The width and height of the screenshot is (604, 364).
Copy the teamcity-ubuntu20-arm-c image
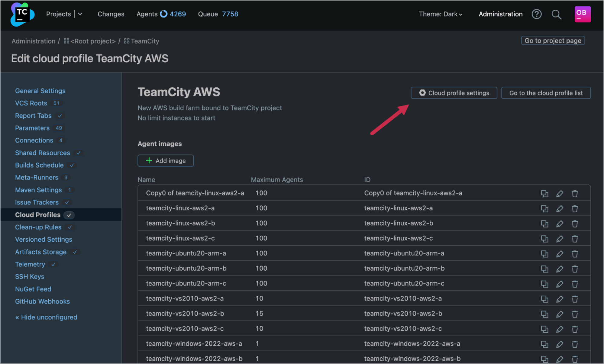click(x=544, y=284)
